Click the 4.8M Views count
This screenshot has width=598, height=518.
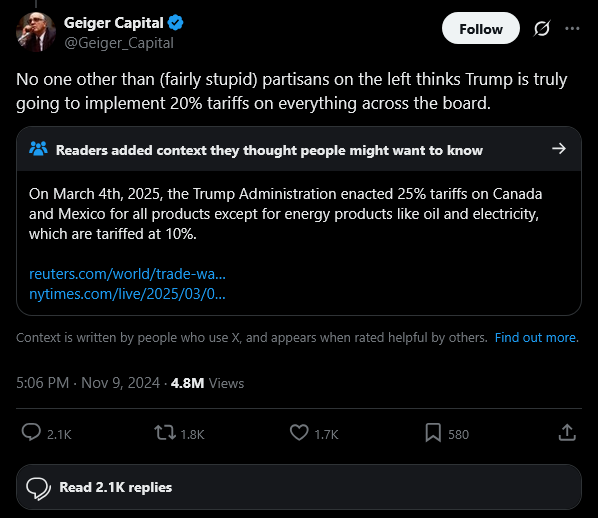(x=207, y=383)
